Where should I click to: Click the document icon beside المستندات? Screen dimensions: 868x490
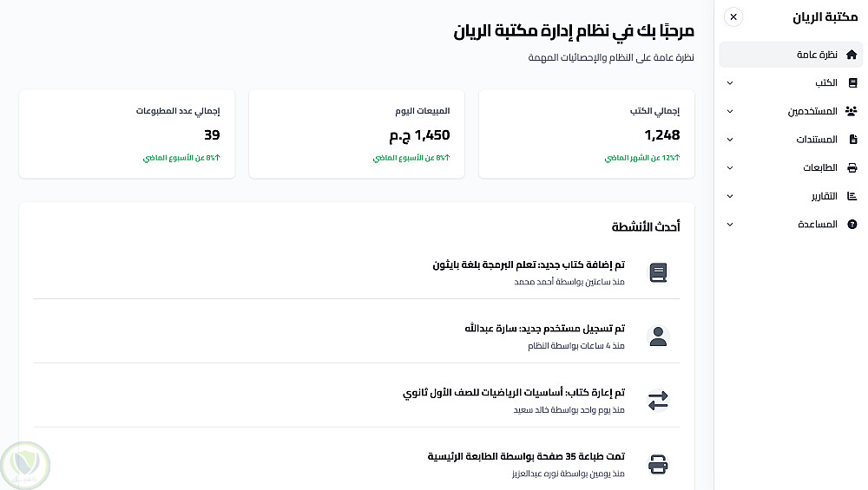[852, 140]
